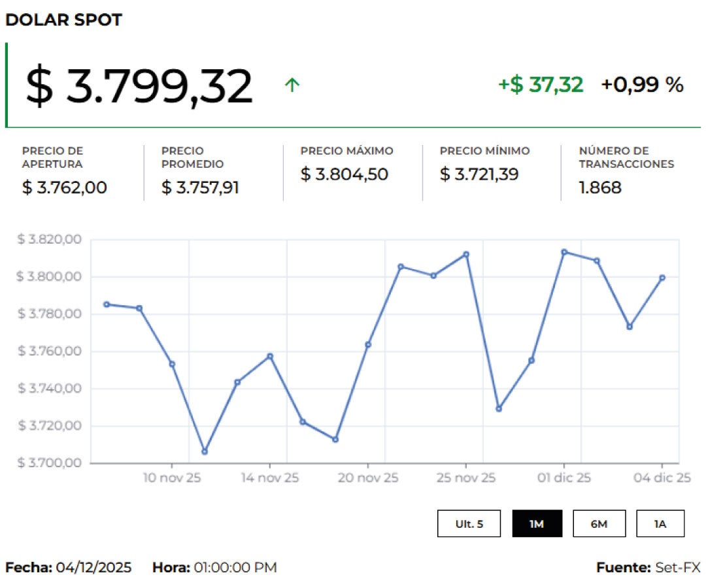Viewport: 706px width, 588px height.
Task: Show the 1A yearly chart range
Action: click(660, 523)
